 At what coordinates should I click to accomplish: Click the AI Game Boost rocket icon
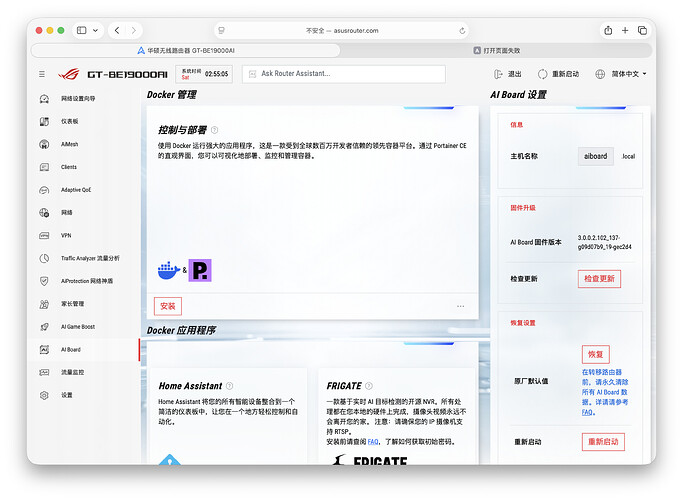coord(44,327)
